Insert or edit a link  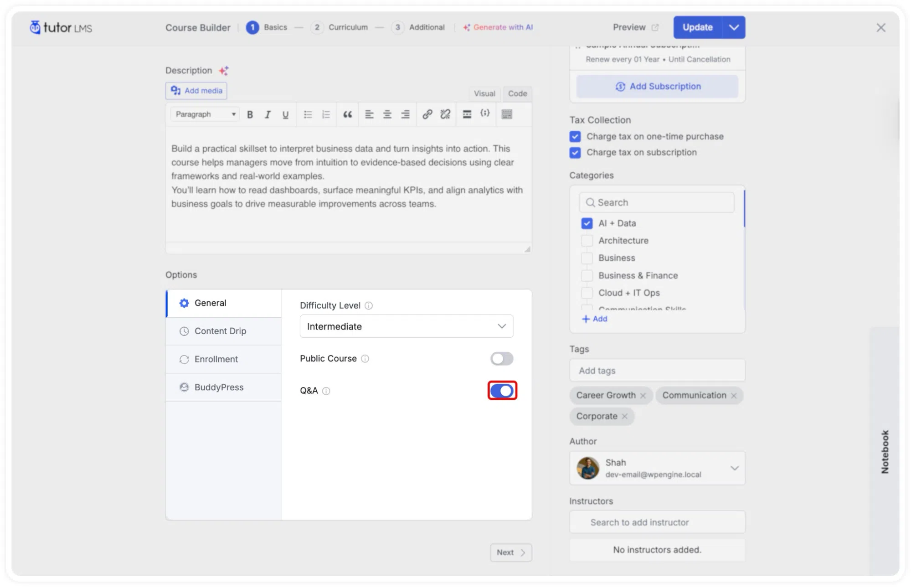[427, 114]
